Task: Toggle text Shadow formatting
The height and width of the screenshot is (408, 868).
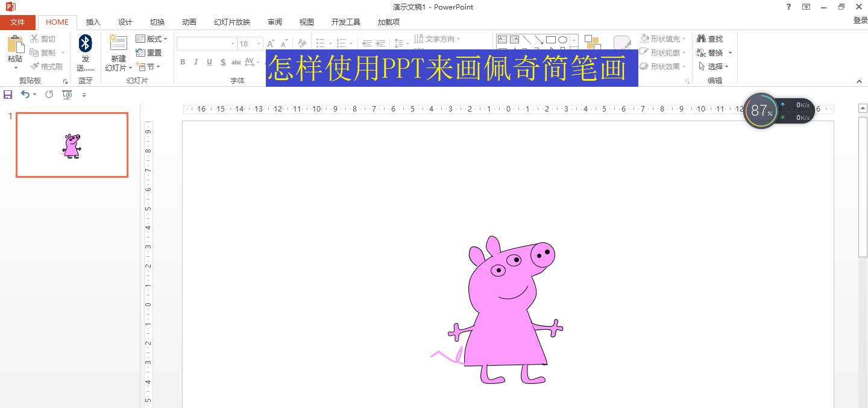Action: pos(223,62)
